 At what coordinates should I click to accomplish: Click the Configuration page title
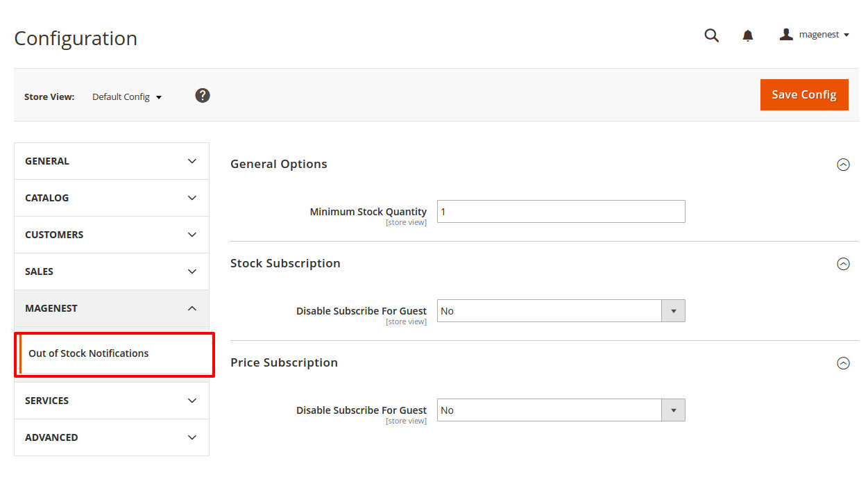point(76,38)
